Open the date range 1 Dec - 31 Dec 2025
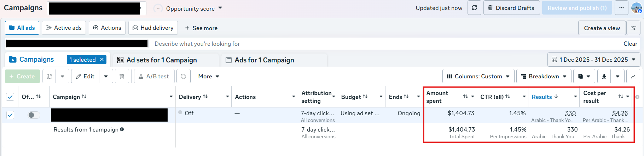The height and width of the screenshot is (156, 644). (x=594, y=60)
